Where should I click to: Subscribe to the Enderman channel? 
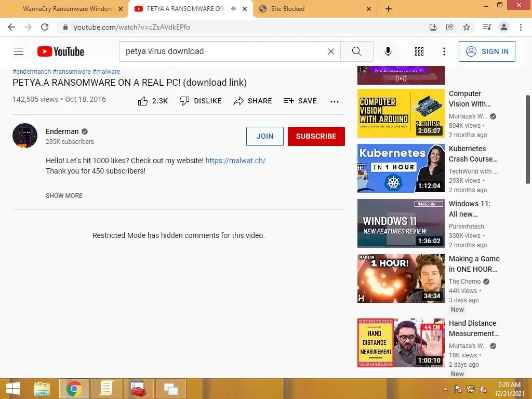point(316,136)
